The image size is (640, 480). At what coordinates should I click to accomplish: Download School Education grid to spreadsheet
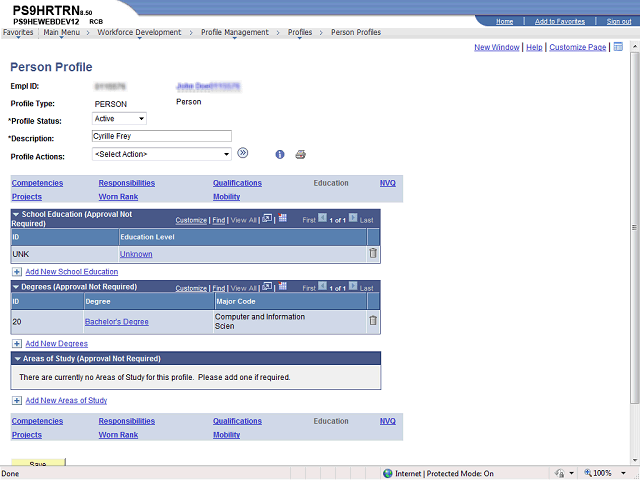pos(282,218)
